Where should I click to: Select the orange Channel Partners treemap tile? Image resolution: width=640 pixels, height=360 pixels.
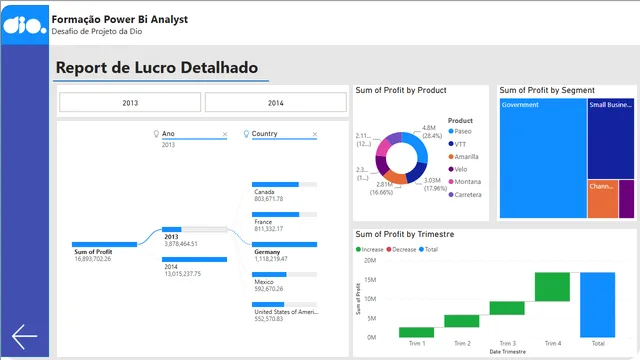click(x=603, y=199)
